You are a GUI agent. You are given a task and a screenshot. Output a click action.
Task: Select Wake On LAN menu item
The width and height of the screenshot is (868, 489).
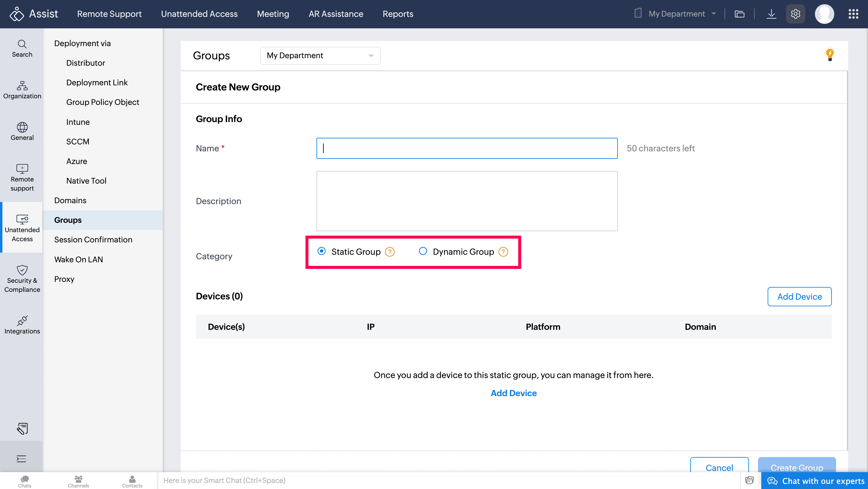[x=78, y=259]
